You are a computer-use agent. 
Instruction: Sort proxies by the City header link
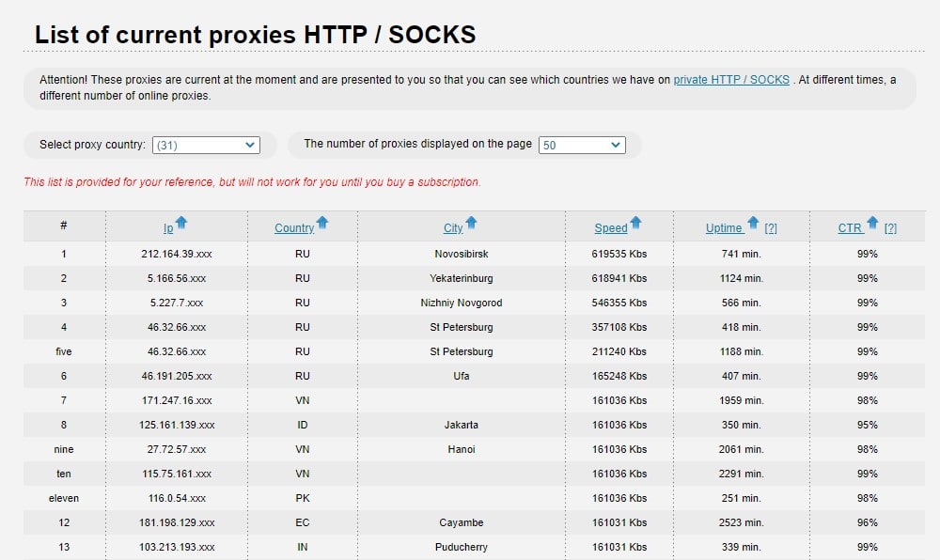click(453, 228)
